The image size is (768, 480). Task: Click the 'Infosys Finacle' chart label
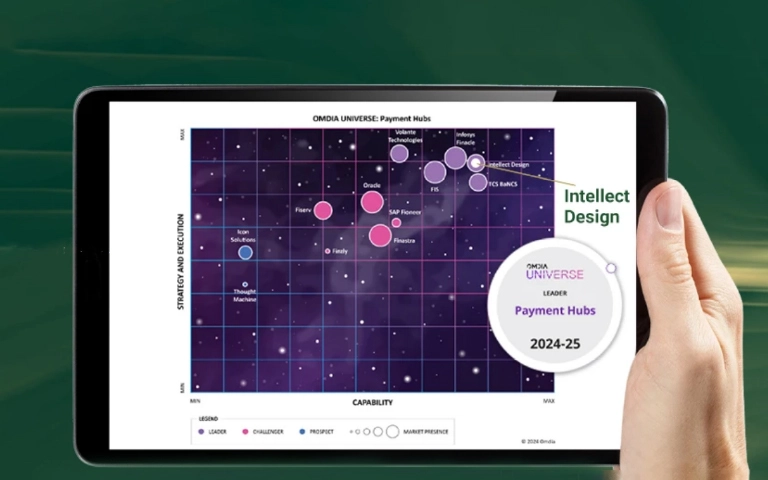[465, 139]
